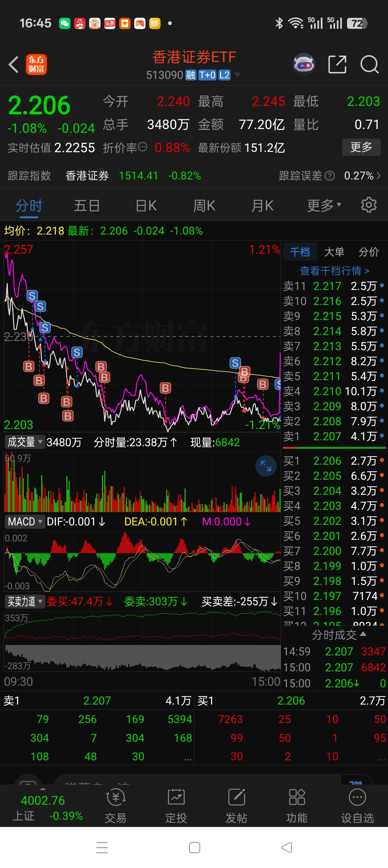This screenshot has height=868, width=388.
Task: Tap the Android home button
Action: tap(194, 847)
